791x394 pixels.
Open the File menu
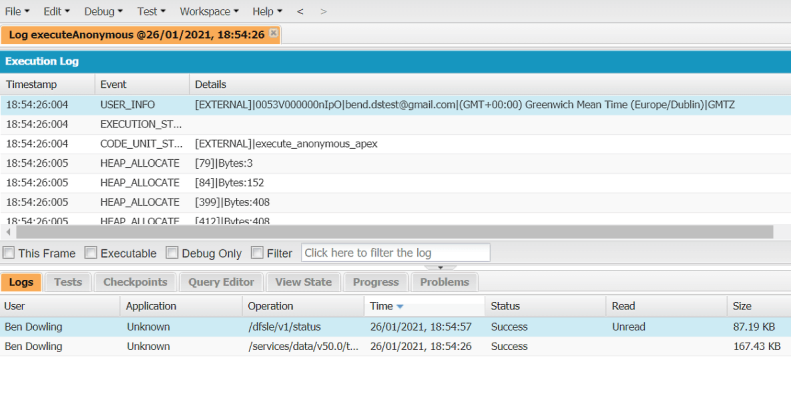pos(17,11)
